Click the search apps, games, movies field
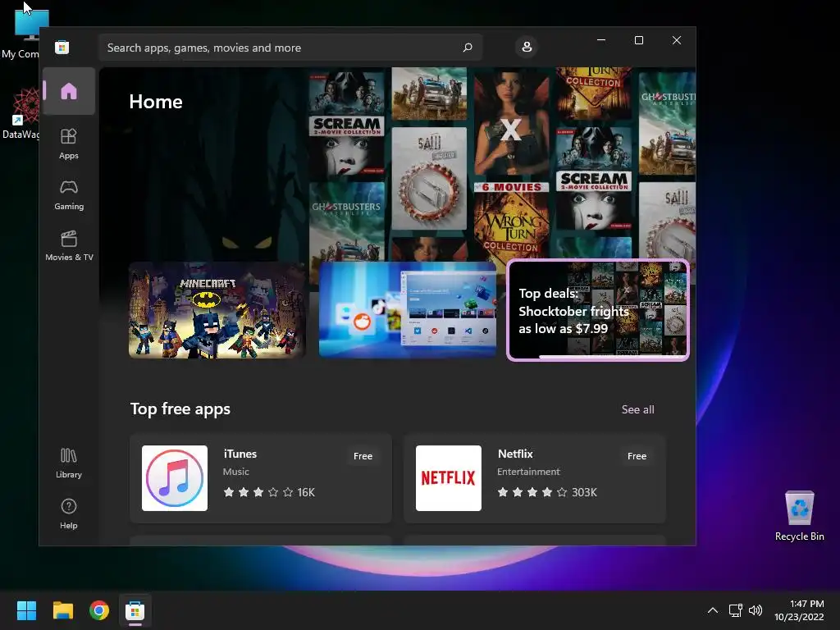Screen dimensions: 840x630 coord(290,48)
